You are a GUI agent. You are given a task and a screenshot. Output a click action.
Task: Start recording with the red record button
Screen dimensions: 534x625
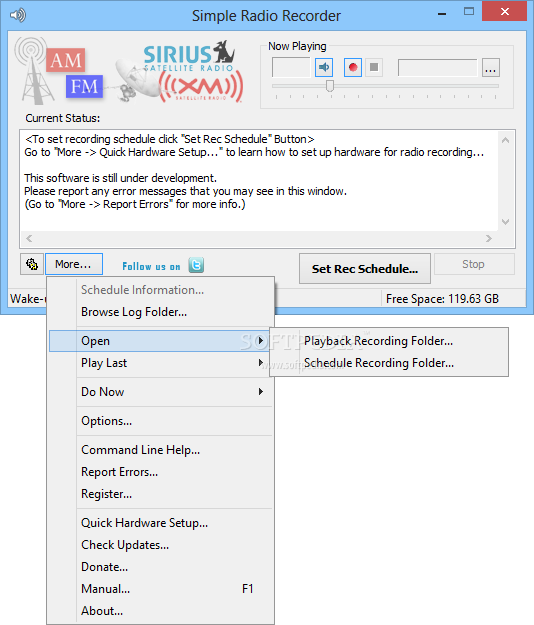(353, 67)
